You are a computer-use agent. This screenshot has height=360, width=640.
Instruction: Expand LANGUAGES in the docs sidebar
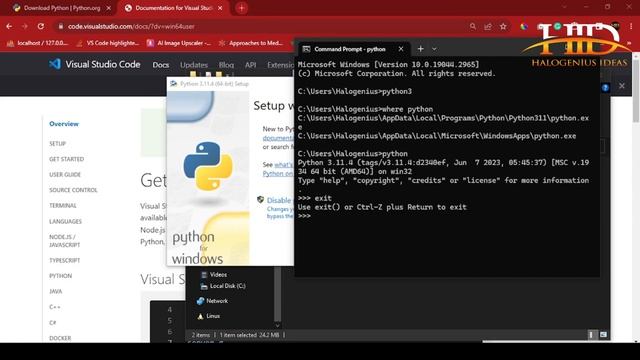tap(65, 222)
